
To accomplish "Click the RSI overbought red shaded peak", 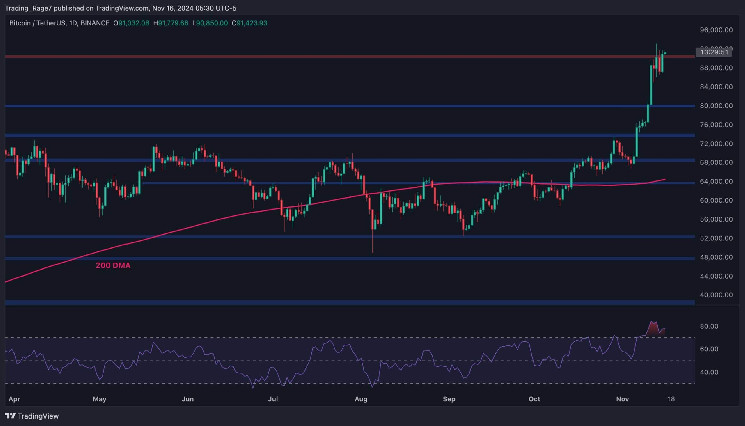I will [x=654, y=327].
